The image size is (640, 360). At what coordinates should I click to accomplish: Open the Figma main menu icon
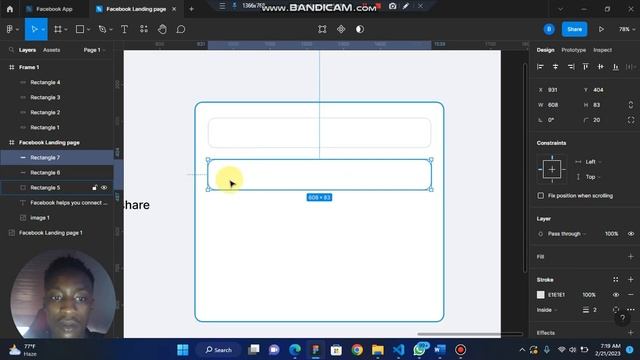(10, 29)
